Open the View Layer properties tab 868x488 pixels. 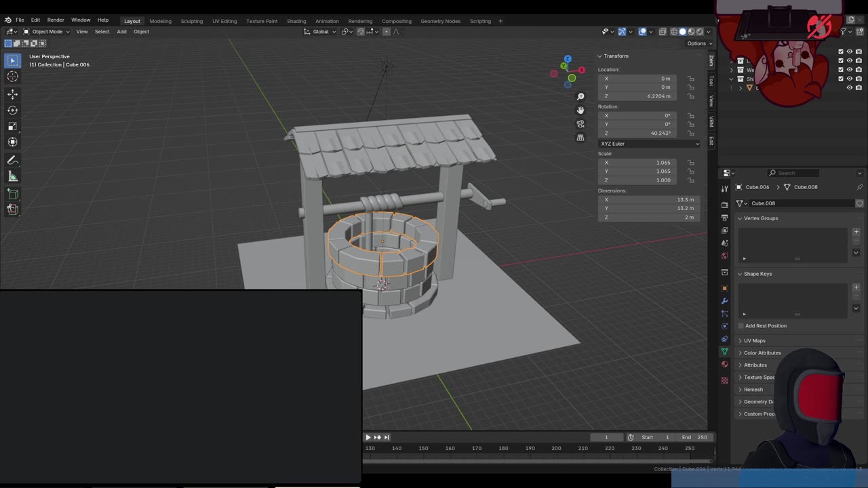(x=724, y=230)
